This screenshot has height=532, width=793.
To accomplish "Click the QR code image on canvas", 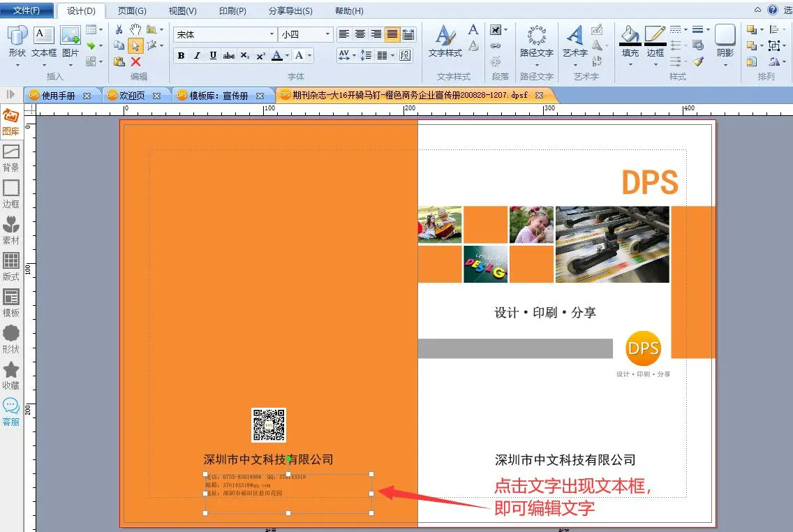I will pos(269,425).
